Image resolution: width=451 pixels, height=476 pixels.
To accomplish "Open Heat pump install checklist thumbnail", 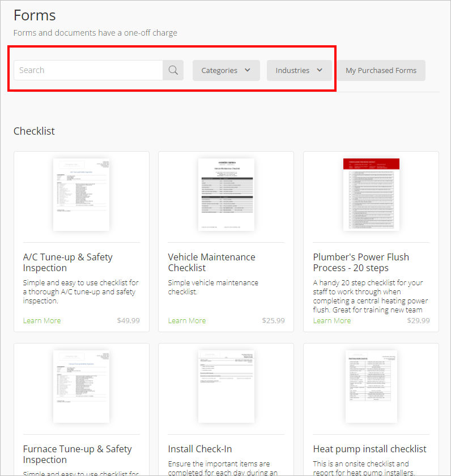I will click(371, 387).
